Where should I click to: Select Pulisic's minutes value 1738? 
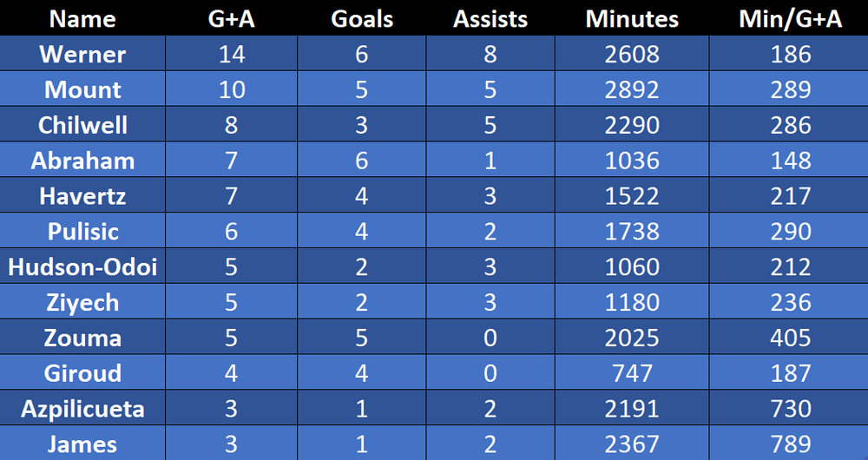[632, 231]
